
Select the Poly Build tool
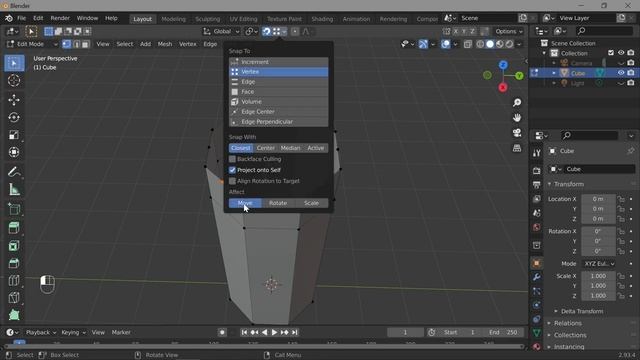(x=14, y=315)
